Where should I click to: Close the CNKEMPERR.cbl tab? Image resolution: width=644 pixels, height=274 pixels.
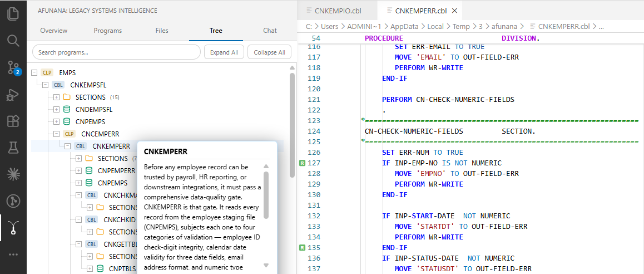[455, 11]
